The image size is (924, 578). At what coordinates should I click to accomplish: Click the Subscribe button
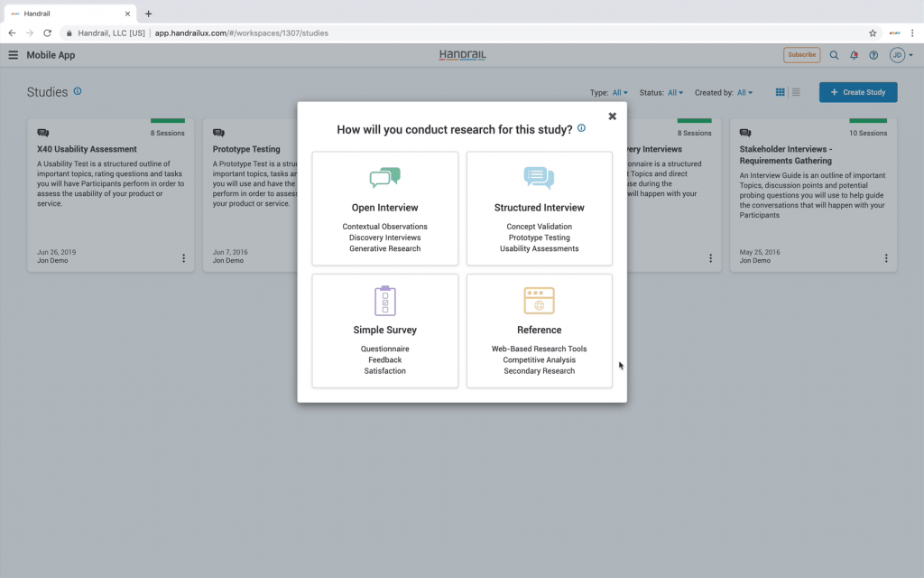801,55
